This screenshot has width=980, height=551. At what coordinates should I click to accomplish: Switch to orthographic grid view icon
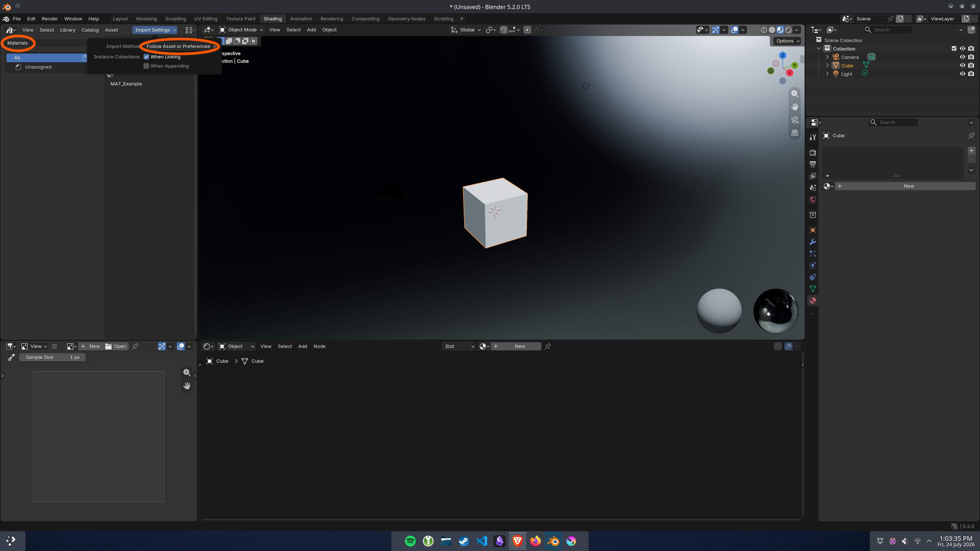tap(795, 133)
